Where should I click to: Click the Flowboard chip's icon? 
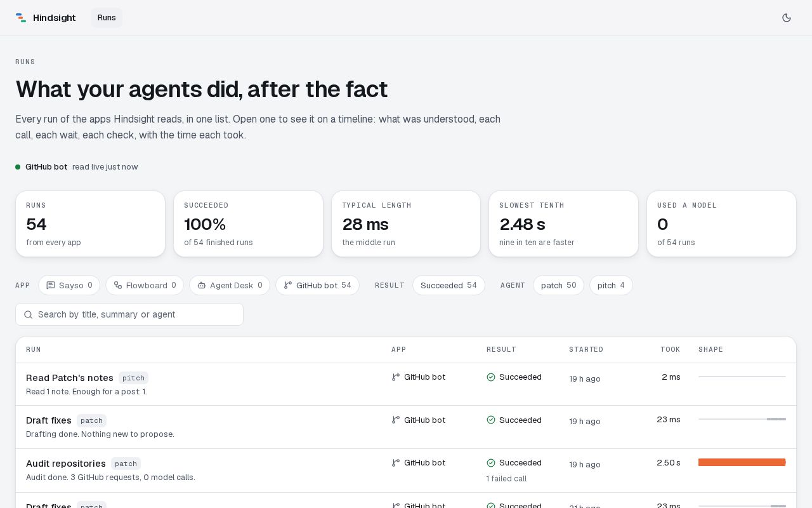118,285
